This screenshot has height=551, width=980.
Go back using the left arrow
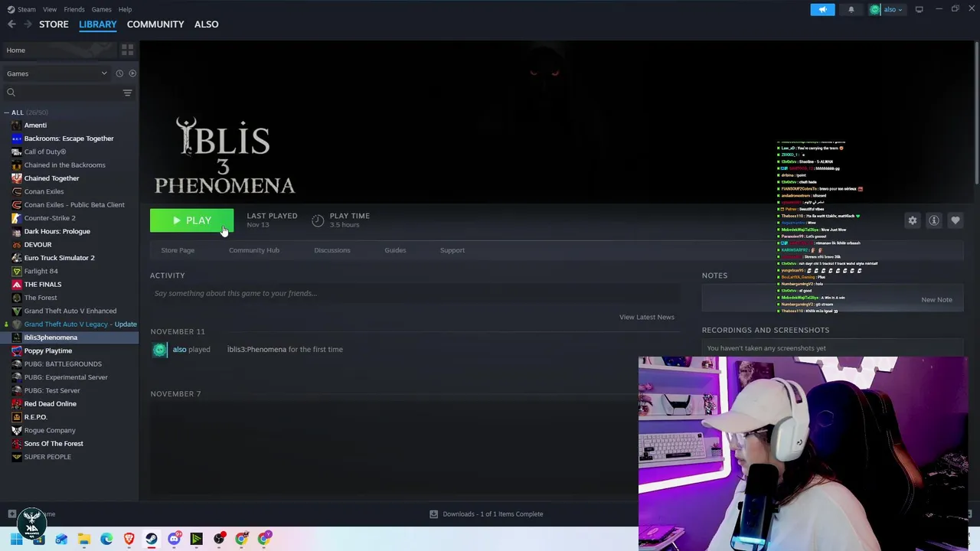(x=11, y=24)
